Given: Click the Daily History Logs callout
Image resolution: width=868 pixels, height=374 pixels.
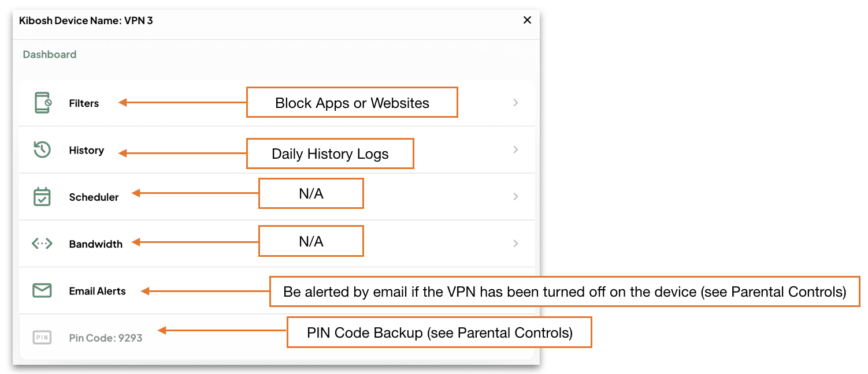Looking at the screenshot, I should [x=330, y=154].
